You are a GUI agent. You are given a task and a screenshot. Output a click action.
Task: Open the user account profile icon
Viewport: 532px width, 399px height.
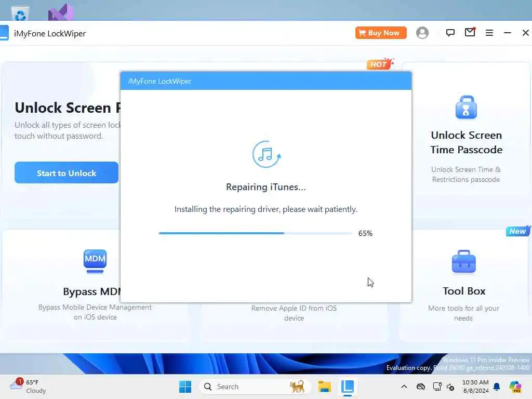pyautogui.click(x=422, y=33)
